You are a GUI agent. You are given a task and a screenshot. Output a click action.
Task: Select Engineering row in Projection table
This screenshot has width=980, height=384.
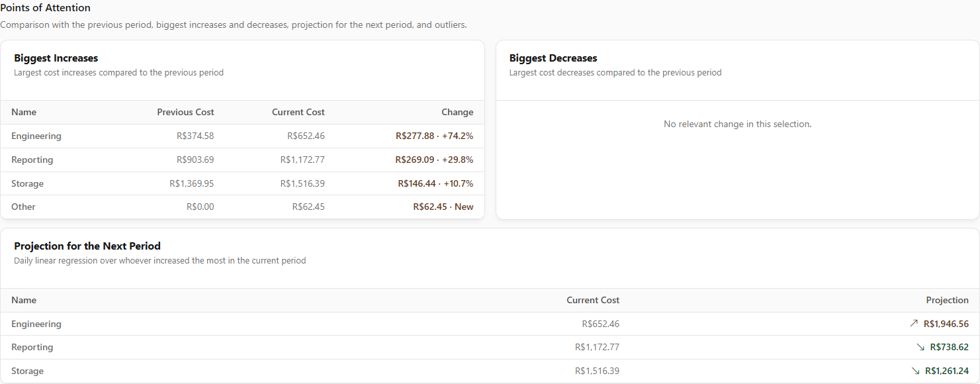(x=490, y=324)
